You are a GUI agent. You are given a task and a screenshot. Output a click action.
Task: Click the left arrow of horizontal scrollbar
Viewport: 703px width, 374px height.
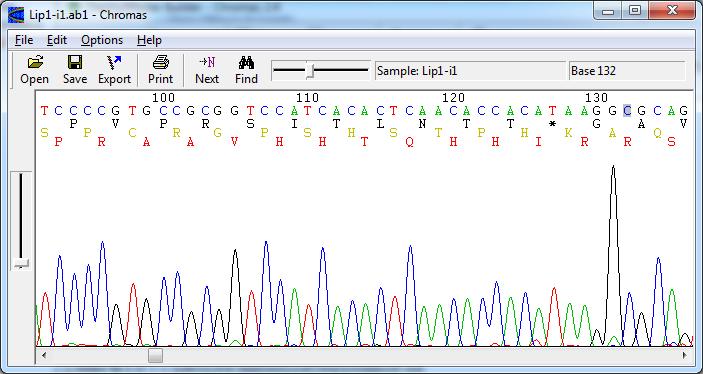pos(43,356)
